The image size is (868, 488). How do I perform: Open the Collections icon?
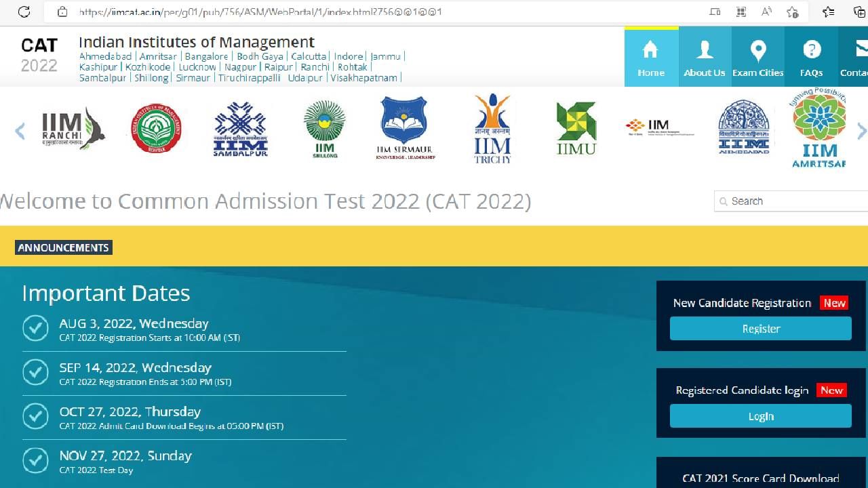click(859, 12)
